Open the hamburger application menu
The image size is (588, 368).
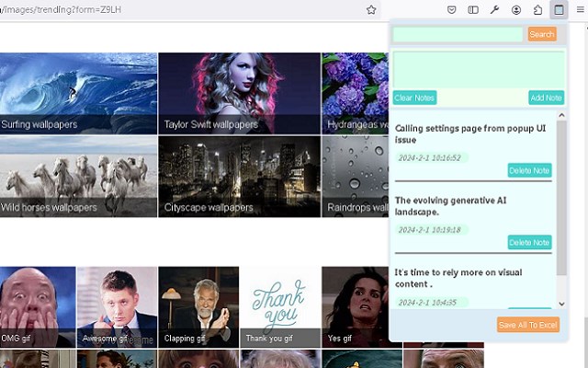(x=580, y=10)
